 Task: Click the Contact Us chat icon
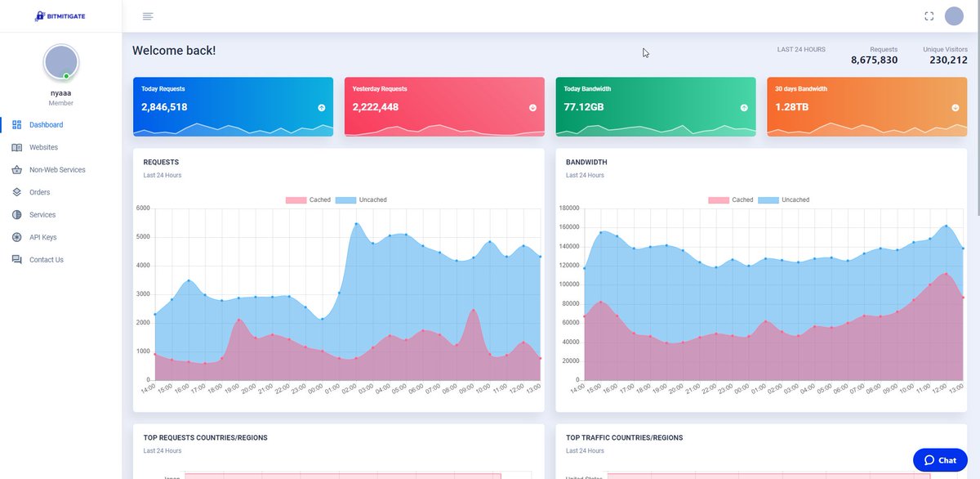(x=17, y=260)
